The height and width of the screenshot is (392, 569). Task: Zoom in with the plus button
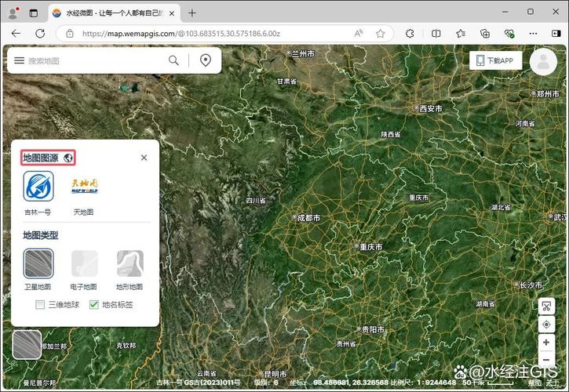pyautogui.click(x=546, y=343)
